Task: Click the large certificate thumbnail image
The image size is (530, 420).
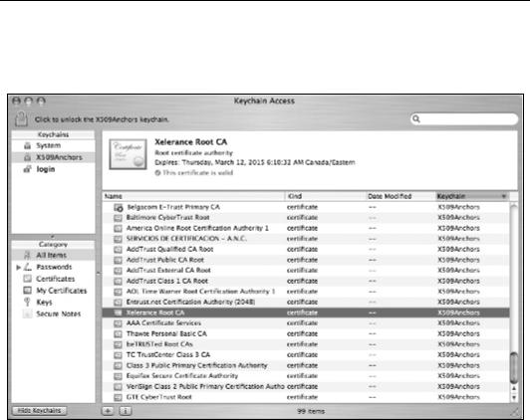Action: point(129,154)
